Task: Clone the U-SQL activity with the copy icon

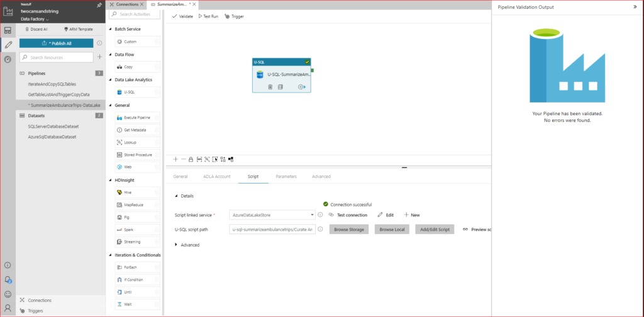Action: tap(280, 87)
